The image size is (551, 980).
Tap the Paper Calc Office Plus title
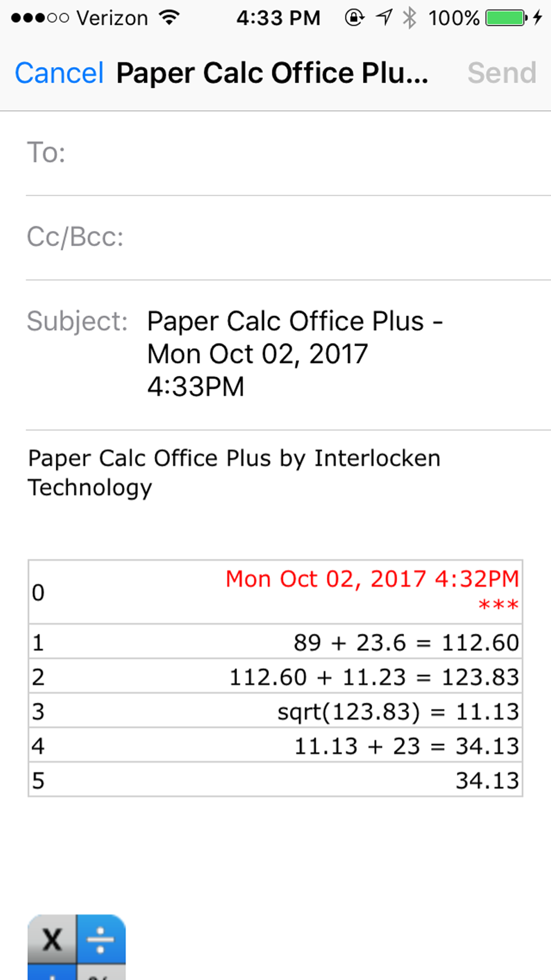[272, 73]
